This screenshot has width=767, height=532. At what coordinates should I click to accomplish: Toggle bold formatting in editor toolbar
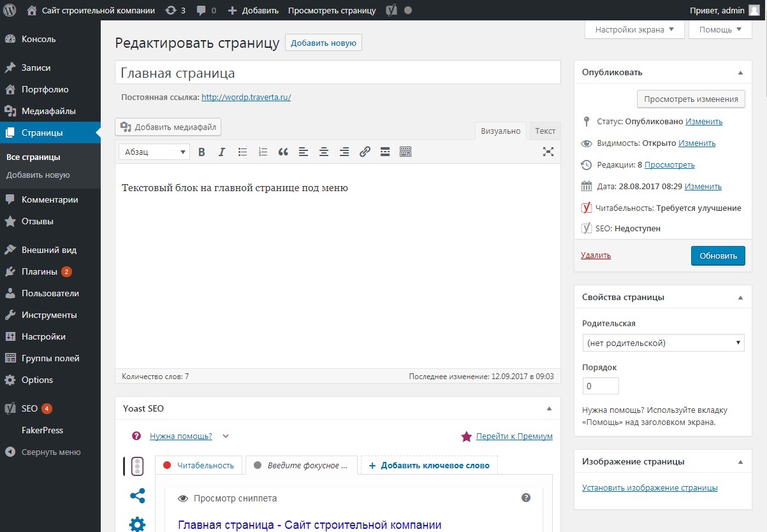point(201,152)
